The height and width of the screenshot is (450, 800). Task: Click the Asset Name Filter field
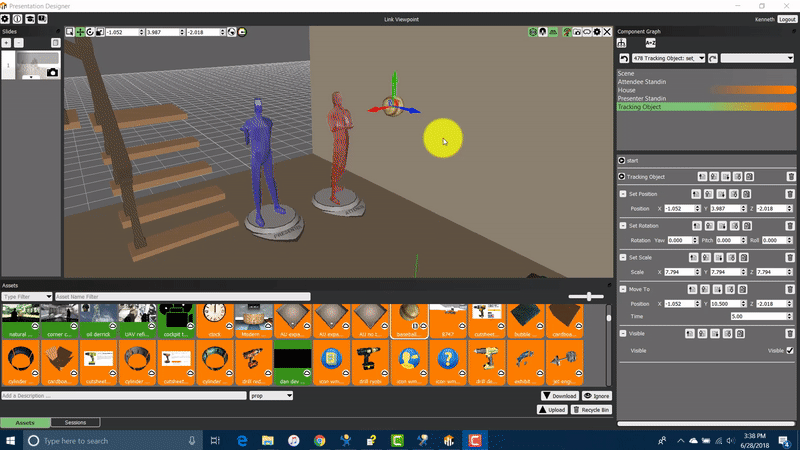[182, 296]
